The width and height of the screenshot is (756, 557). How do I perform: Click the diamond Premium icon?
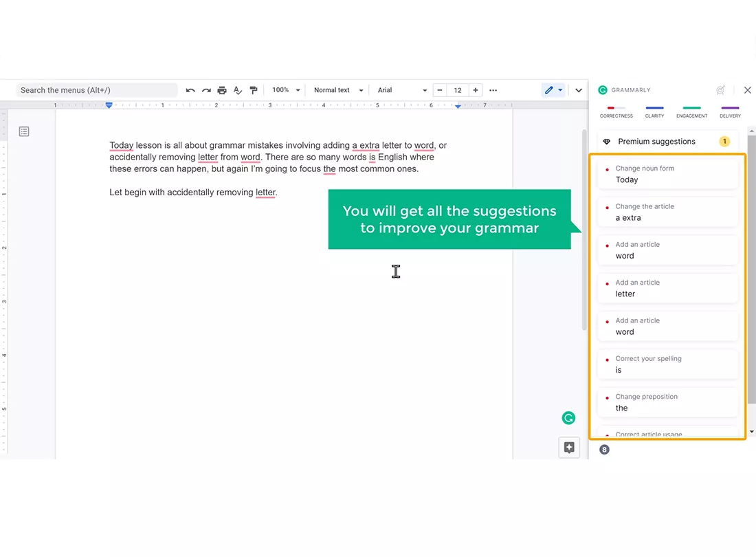(607, 141)
